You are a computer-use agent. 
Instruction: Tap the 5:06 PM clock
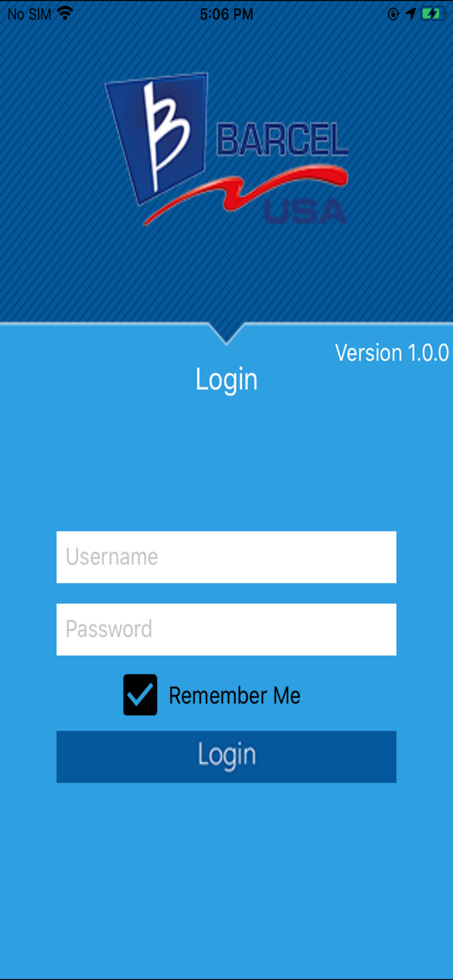click(226, 14)
